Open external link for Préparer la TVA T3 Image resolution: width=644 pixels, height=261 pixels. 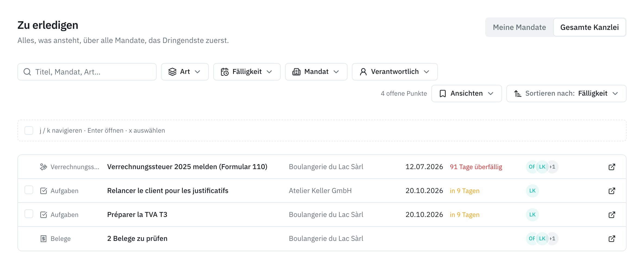[612, 215]
